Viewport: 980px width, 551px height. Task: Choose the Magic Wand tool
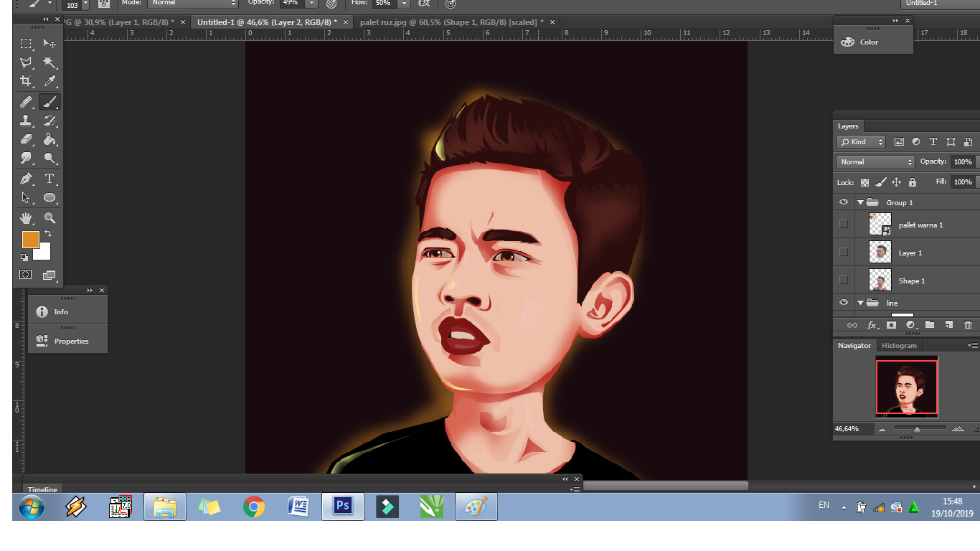(50, 63)
